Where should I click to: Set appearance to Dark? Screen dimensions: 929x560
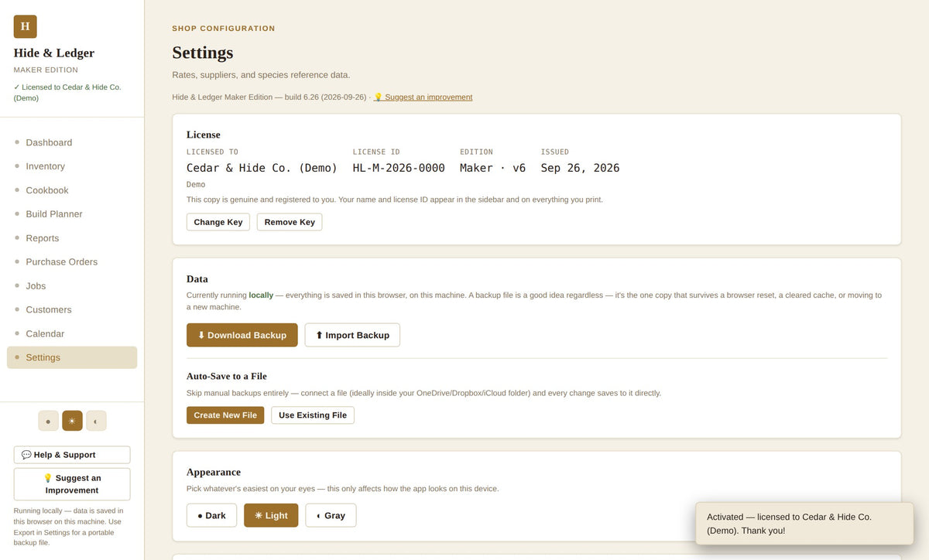tap(211, 515)
